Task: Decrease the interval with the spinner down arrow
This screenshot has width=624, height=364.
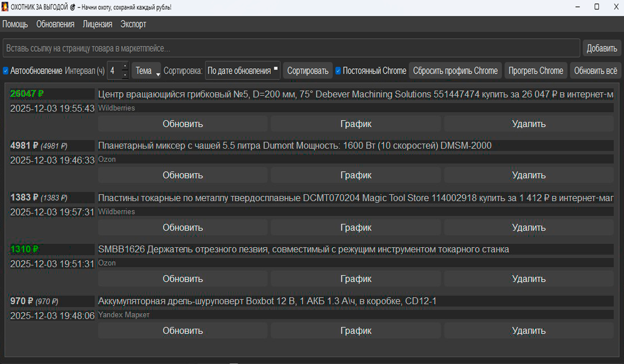Action: pyautogui.click(x=125, y=75)
